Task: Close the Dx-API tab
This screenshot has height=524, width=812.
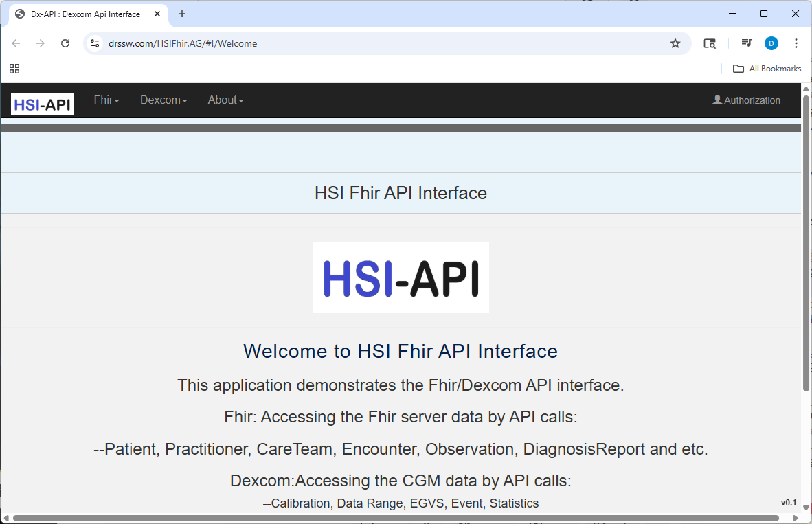Action: pos(157,14)
